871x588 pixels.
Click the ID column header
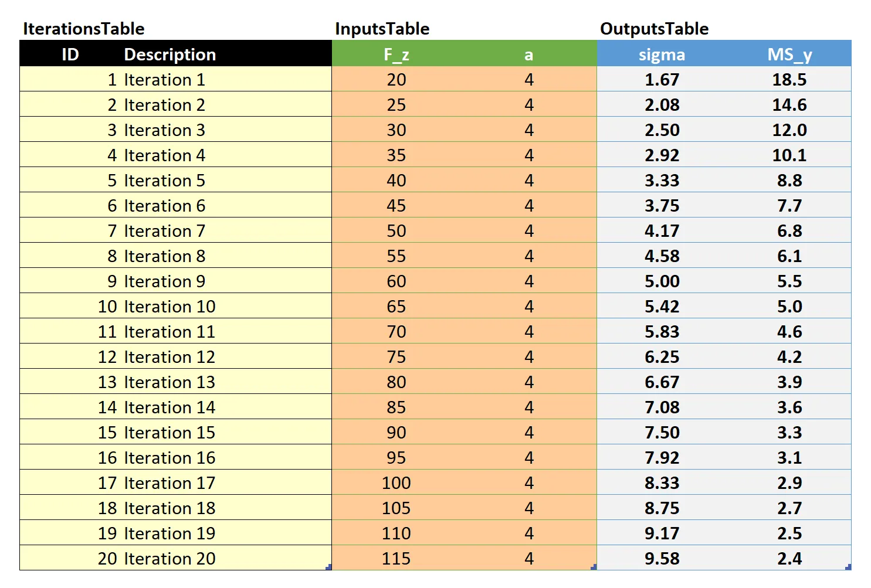[x=69, y=54]
